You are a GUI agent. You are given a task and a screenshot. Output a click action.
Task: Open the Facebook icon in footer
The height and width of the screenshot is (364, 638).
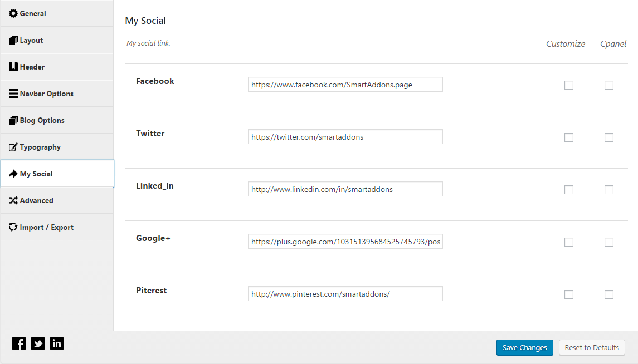click(19, 343)
